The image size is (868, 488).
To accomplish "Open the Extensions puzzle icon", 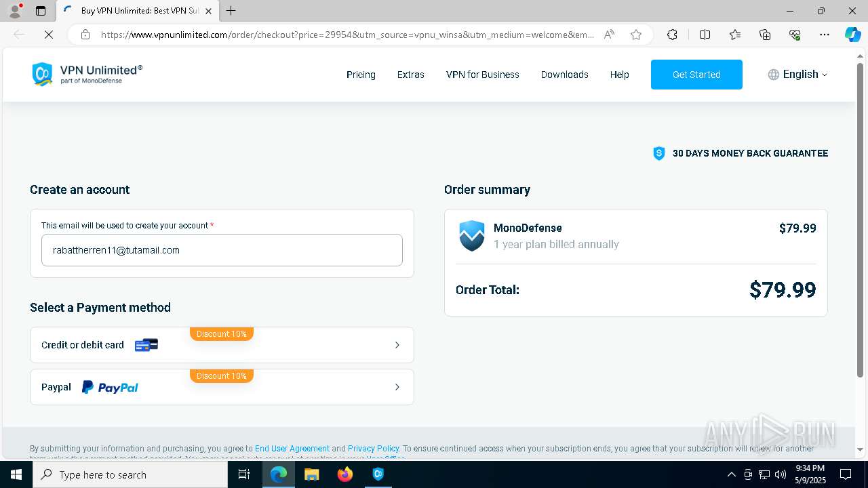I will click(672, 35).
